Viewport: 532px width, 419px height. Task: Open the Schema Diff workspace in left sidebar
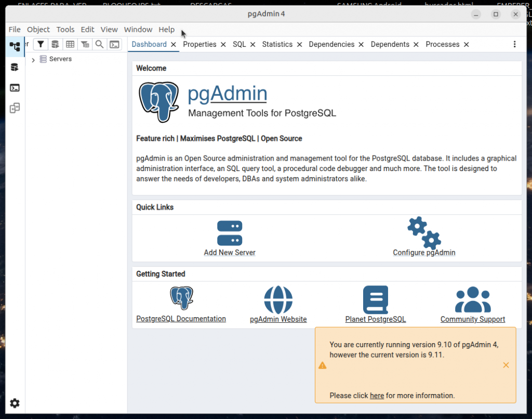point(15,108)
